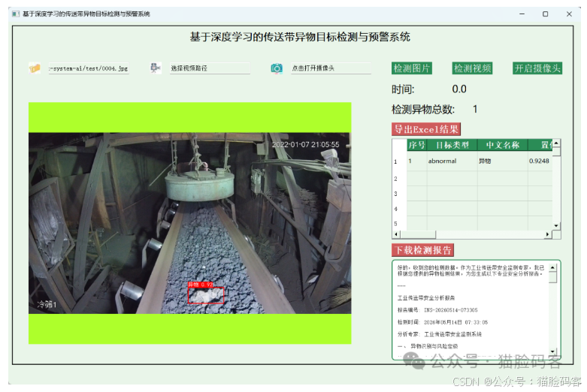Click results table scroll-down arrow
This screenshot has height=392, width=587.
pos(556,225)
